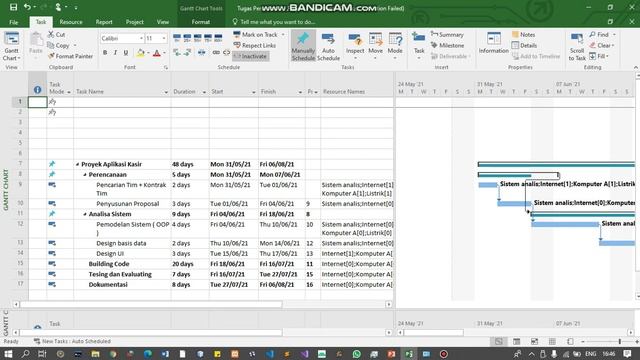Select the Dokumentasi task name
Screen dimensions: 640x360
coord(108,284)
